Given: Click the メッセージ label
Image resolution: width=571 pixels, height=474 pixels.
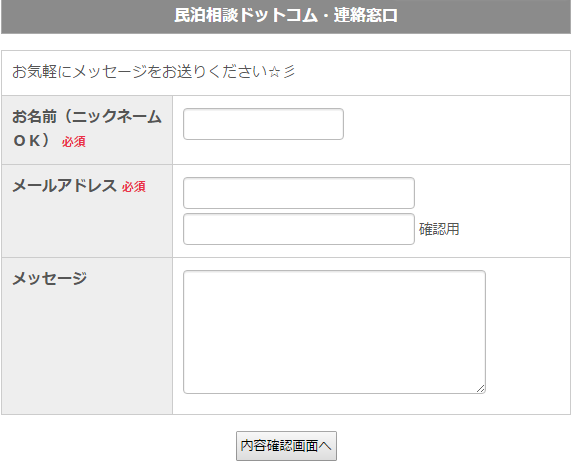Looking at the screenshot, I should (50, 279).
